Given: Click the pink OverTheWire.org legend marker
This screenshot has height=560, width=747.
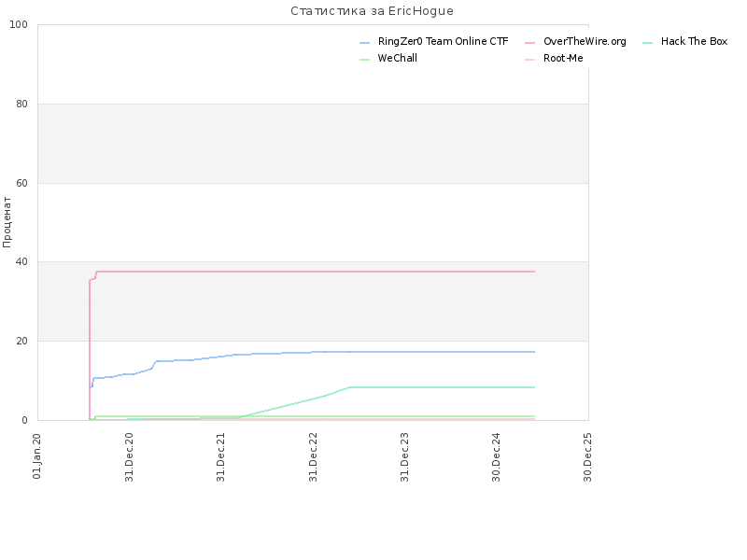Looking at the screenshot, I should (x=529, y=43).
